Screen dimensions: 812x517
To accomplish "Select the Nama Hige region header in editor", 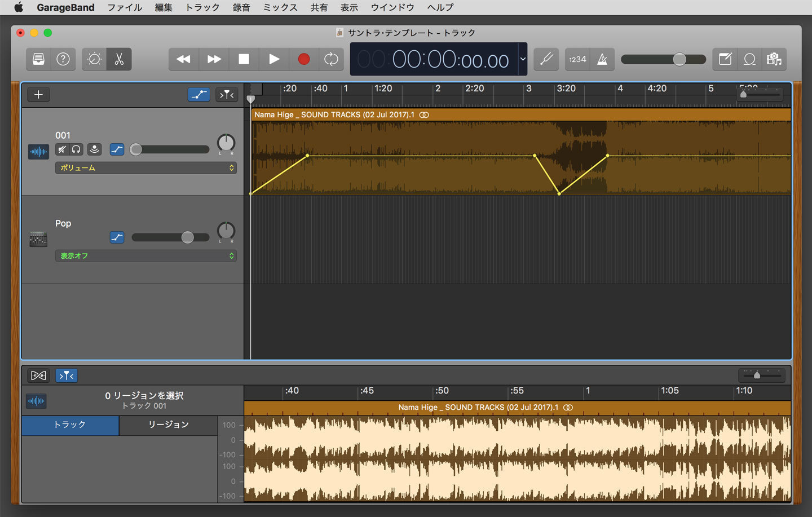I will click(518, 408).
